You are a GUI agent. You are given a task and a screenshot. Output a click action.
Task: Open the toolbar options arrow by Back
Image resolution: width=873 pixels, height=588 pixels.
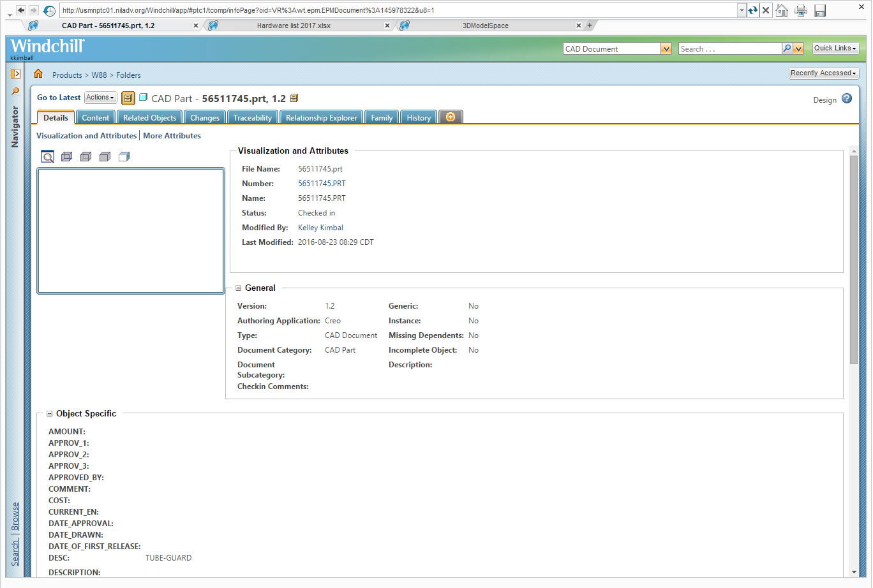pyautogui.click(x=10, y=15)
